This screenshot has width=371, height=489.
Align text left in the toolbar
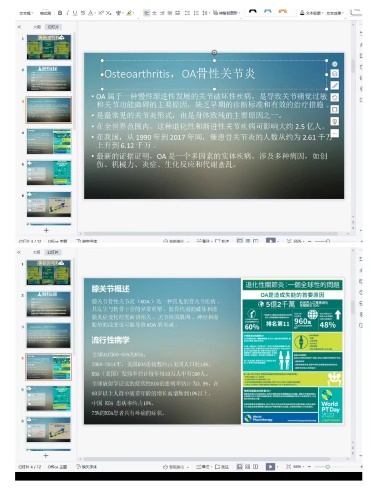coord(146,13)
